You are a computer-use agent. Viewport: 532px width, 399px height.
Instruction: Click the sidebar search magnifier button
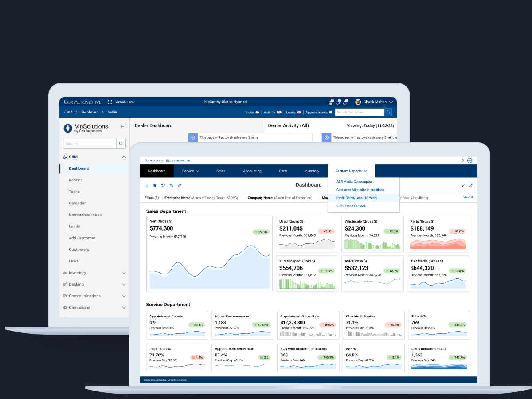pos(121,144)
